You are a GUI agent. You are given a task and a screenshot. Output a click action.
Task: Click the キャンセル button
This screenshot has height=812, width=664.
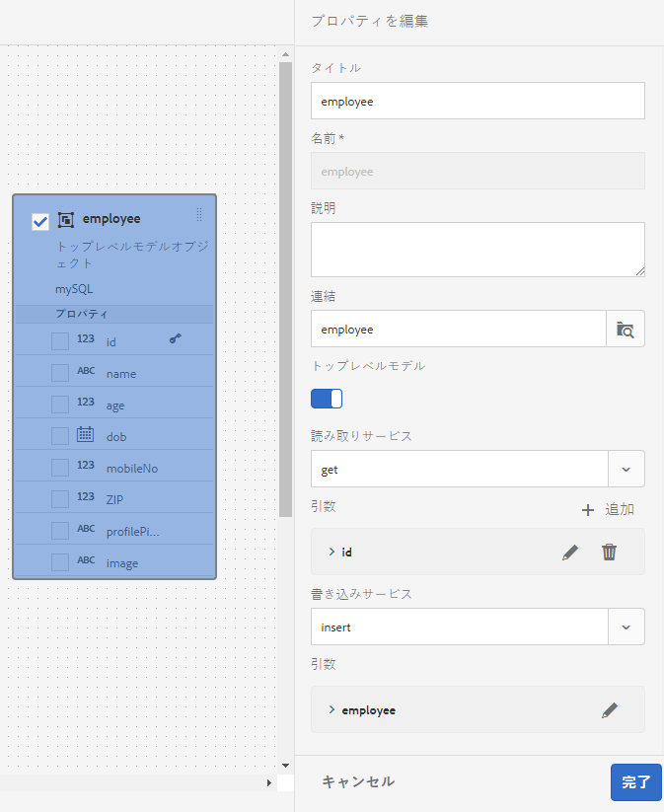point(358,781)
